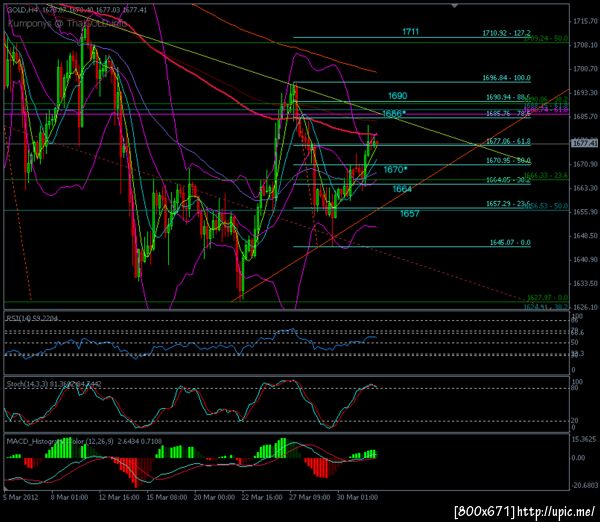
Task: Click price axis value 1715.70
Action: pyautogui.click(x=585, y=21)
